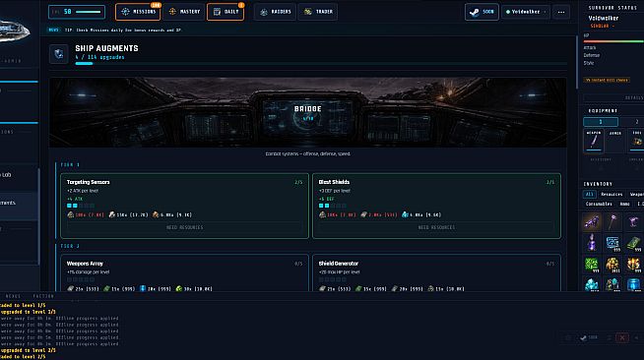
Task: Select the Targeting Sensors augment card
Action: 184,206
